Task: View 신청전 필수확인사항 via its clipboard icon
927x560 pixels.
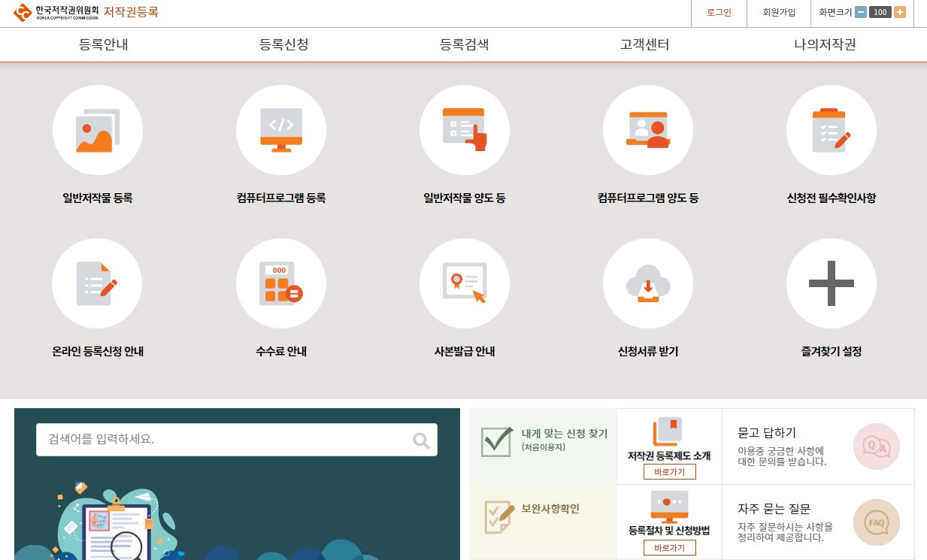Action: pyautogui.click(x=831, y=129)
